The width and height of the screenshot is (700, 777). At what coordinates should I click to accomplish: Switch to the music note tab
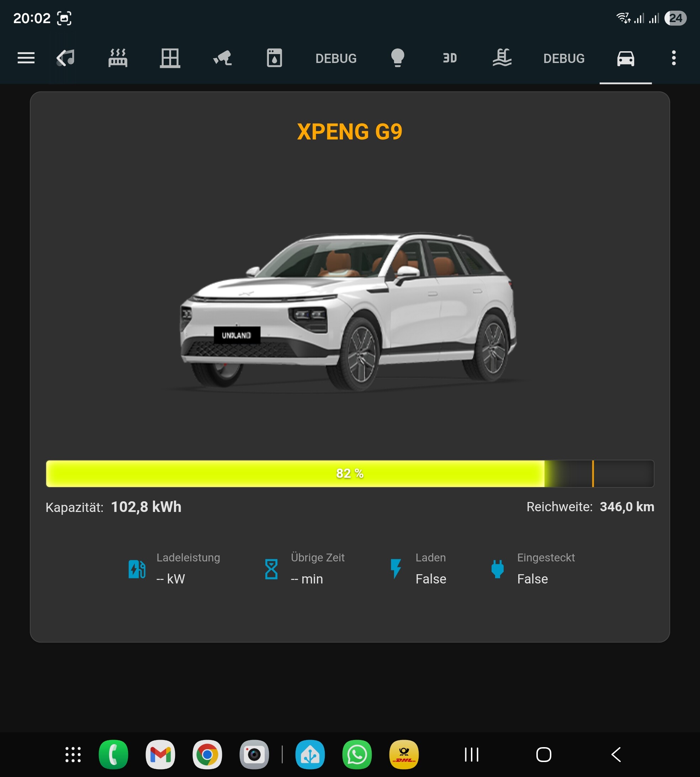coord(66,58)
